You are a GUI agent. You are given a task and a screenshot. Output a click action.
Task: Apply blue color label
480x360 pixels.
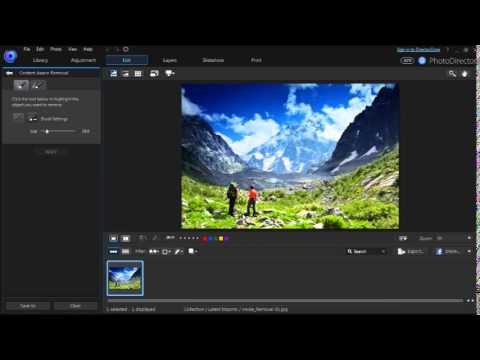pos(210,238)
